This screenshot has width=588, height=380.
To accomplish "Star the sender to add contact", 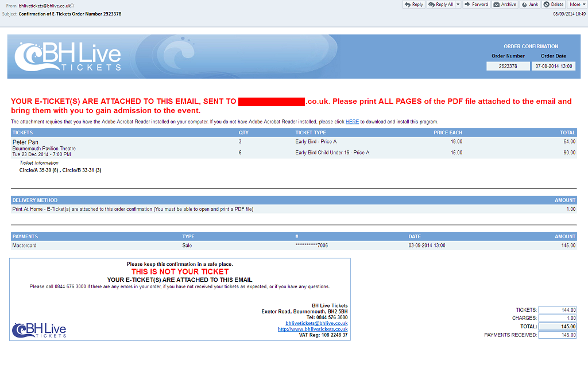I will point(72,5).
